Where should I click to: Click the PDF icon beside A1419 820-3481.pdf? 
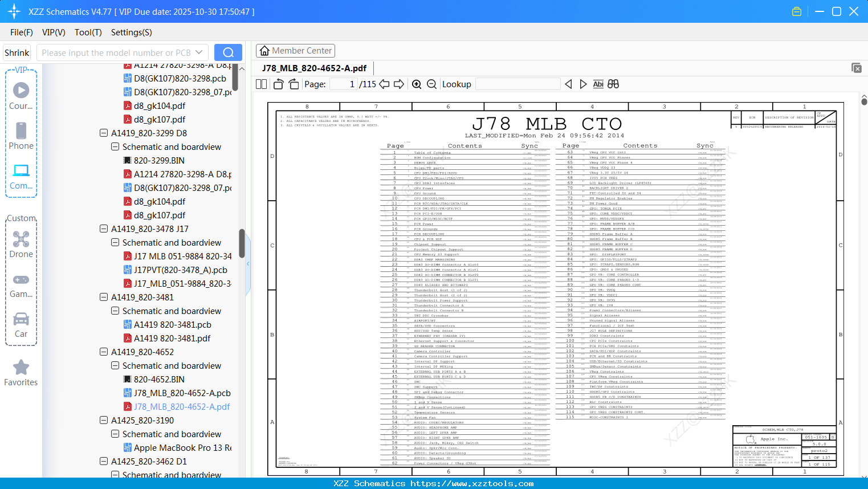coord(128,339)
